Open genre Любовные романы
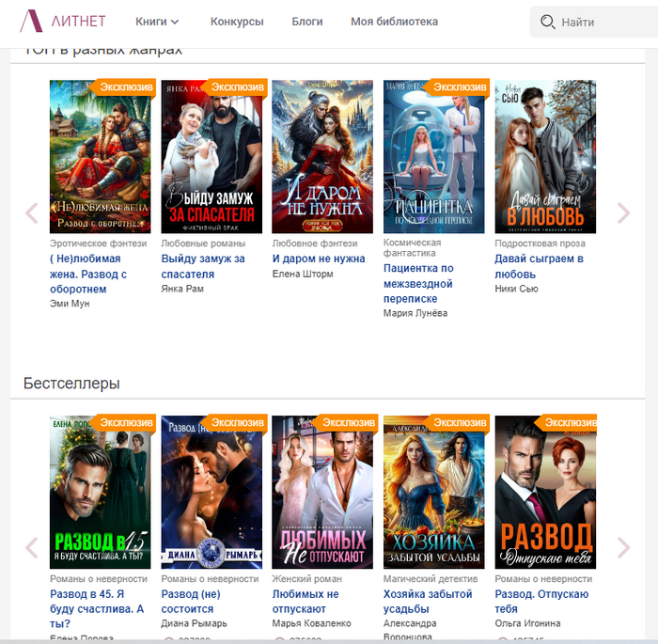Viewport: 658px width, 644px height. [204, 243]
